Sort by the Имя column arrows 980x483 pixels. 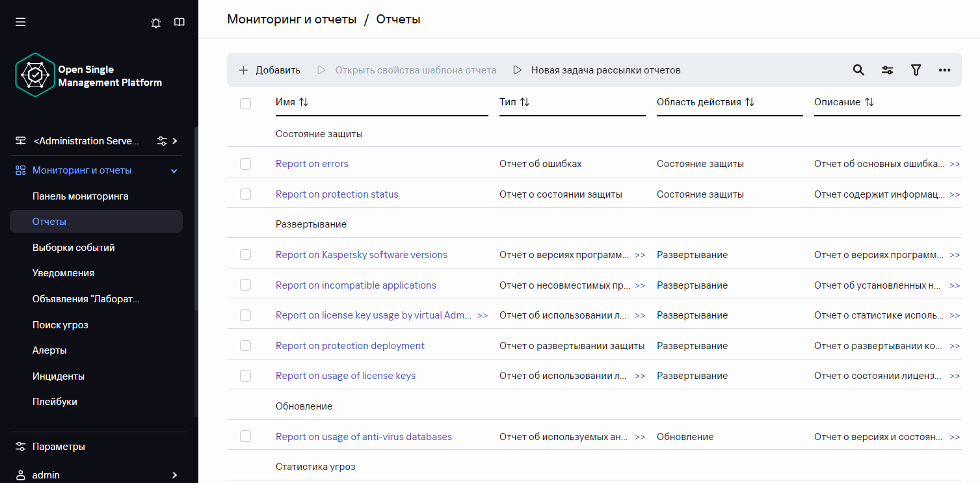[304, 103]
